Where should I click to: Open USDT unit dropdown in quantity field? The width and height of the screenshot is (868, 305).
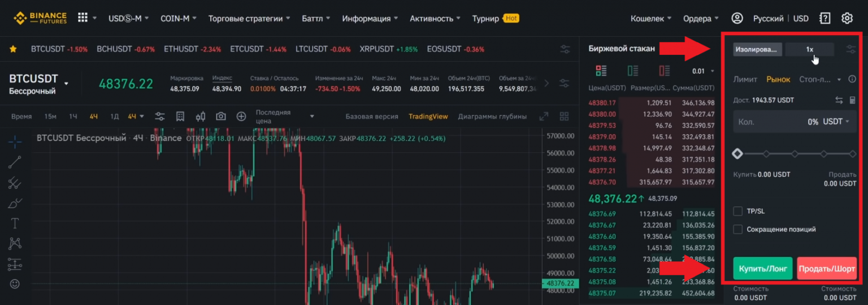(x=836, y=122)
